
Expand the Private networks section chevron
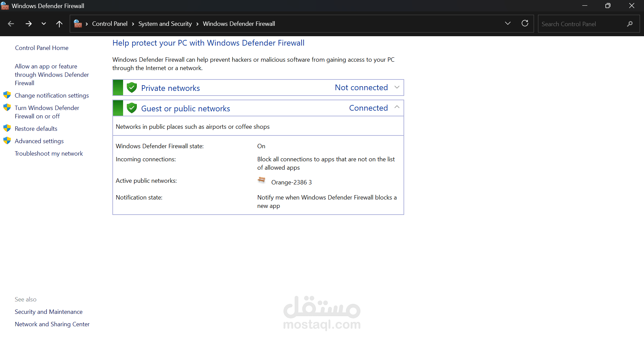tap(397, 87)
